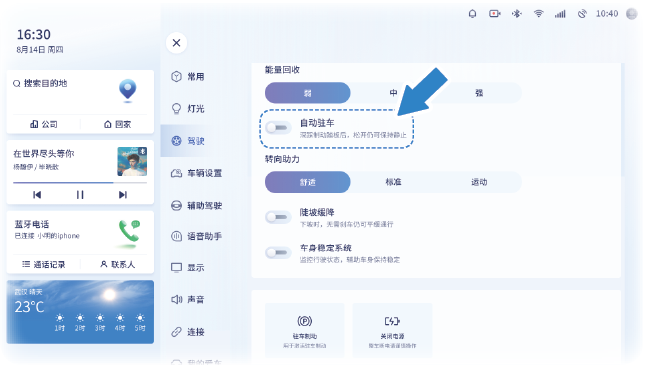The image size is (646, 380).
Task: Open 显示 settings menu
Action: coord(188,267)
